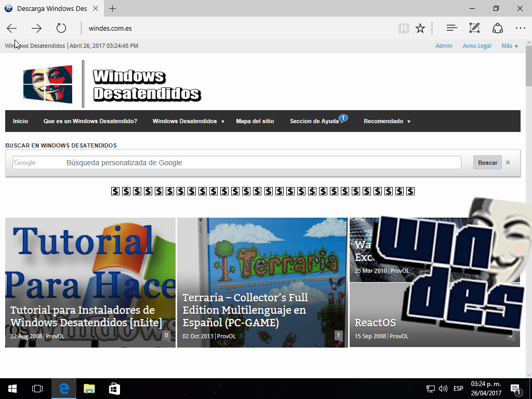Screen dimensions: 532x399
Task: Click the network tray icon
Action: coord(431,389)
